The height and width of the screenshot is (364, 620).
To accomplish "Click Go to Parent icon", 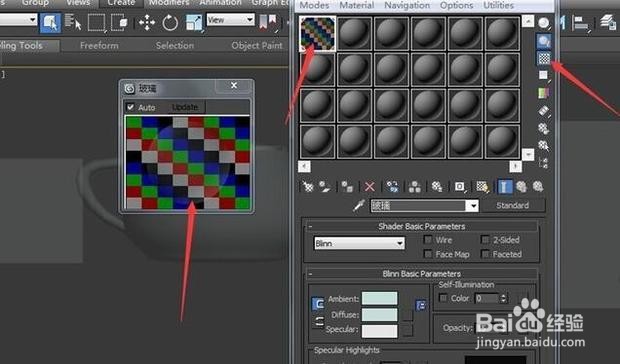I will pyautogui.click(x=521, y=186).
